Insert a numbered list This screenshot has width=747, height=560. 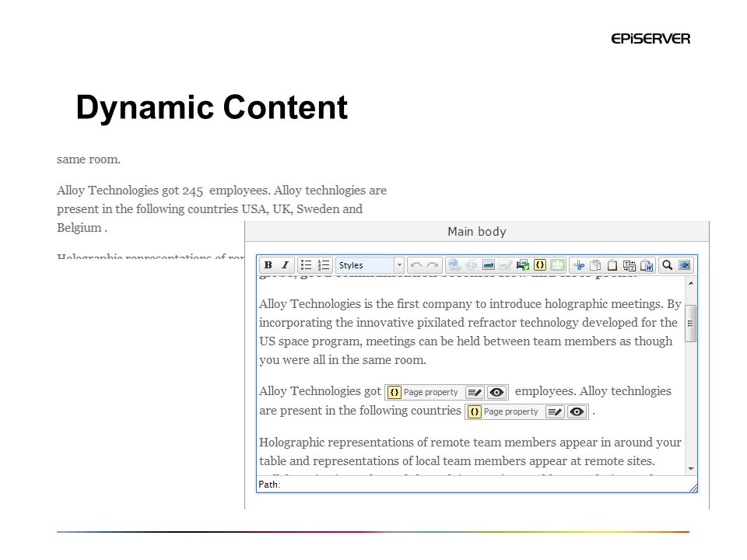click(324, 265)
